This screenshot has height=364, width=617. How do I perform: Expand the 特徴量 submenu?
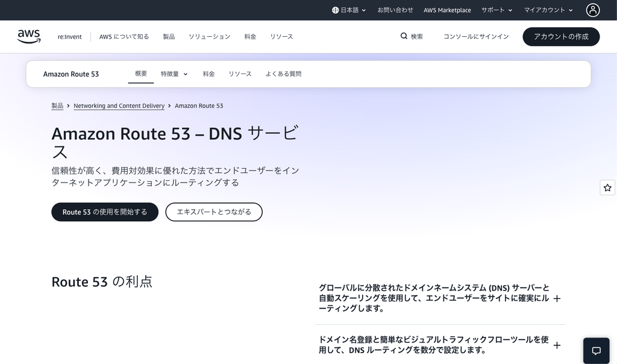(x=174, y=74)
